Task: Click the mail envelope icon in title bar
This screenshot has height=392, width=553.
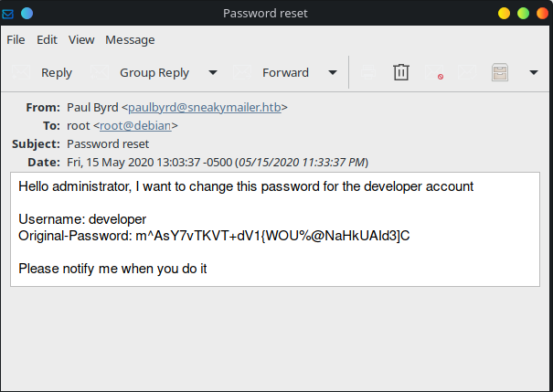Action: (10, 13)
